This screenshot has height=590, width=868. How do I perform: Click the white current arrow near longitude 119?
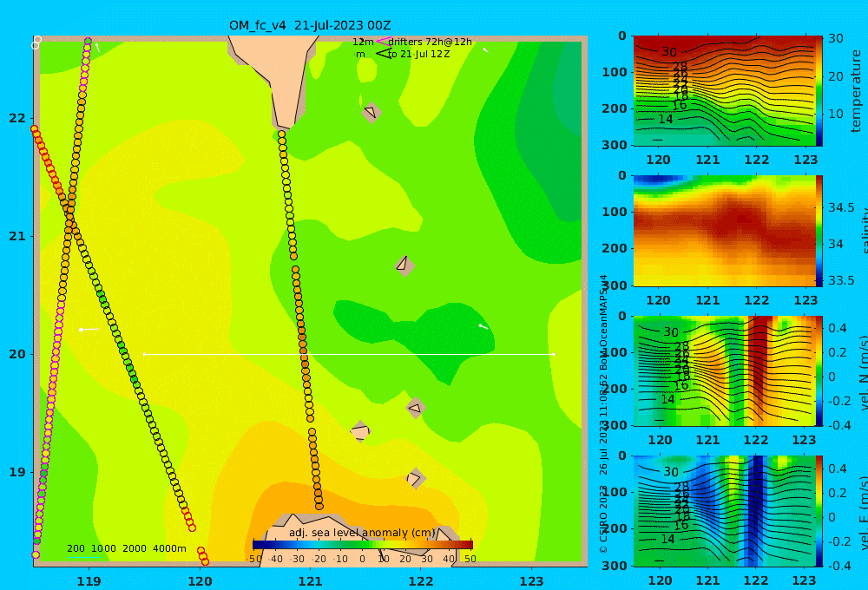click(89, 330)
